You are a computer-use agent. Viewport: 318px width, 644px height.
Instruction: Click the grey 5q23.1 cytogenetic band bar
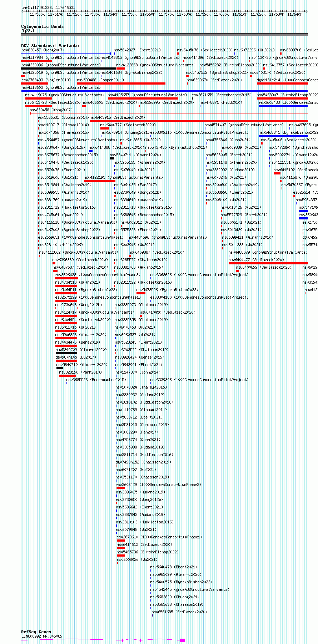point(164,35)
